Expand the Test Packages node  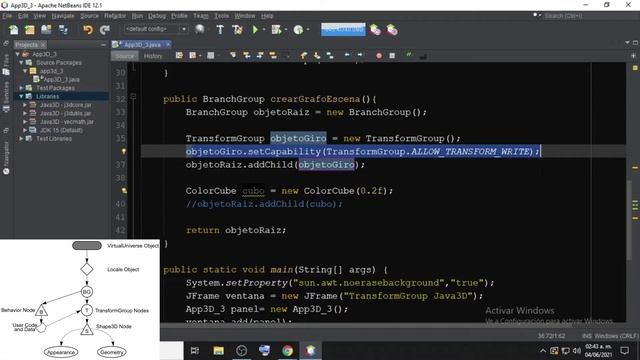(x=22, y=88)
